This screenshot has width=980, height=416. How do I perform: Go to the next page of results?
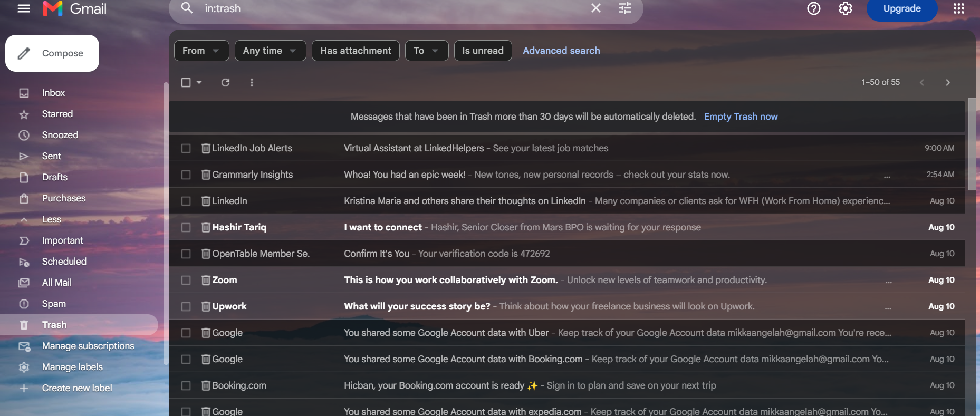click(948, 82)
